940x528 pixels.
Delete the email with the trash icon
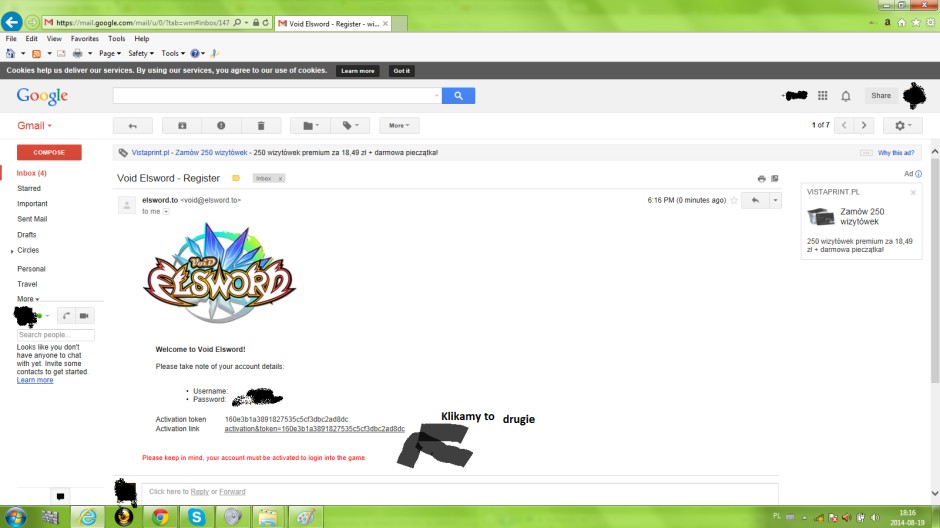click(x=261, y=125)
